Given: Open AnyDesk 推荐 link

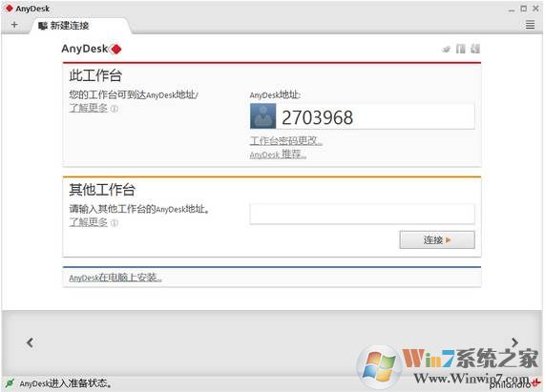Looking at the screenshot, I should click(x=278, y=155).
